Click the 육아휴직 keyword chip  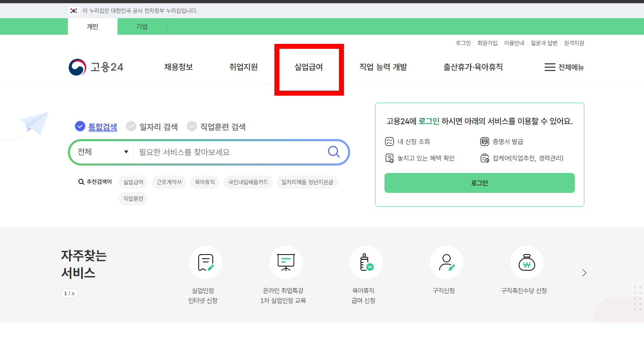tap(205, 182)
